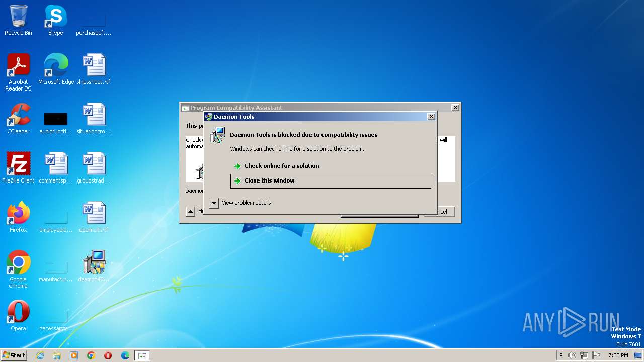Click the Show desktop button
The width and height of the screenshot is (644, 362).
point(638,355)
